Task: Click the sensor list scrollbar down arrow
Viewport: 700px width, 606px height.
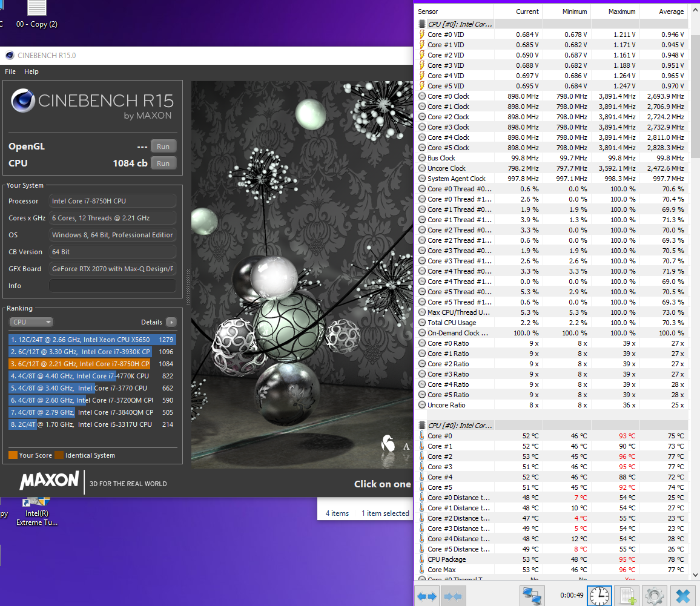Action: (x=694, y=574)
